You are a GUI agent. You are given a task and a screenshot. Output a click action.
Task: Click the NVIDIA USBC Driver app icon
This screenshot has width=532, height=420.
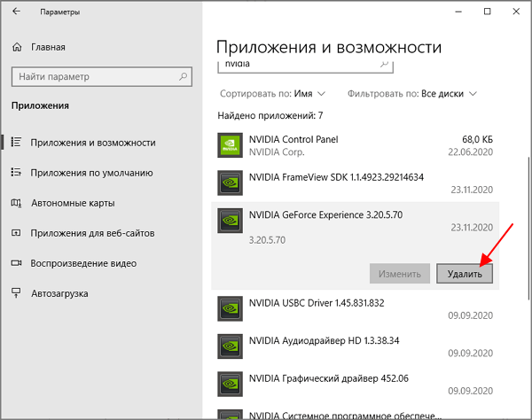point(230,309)
